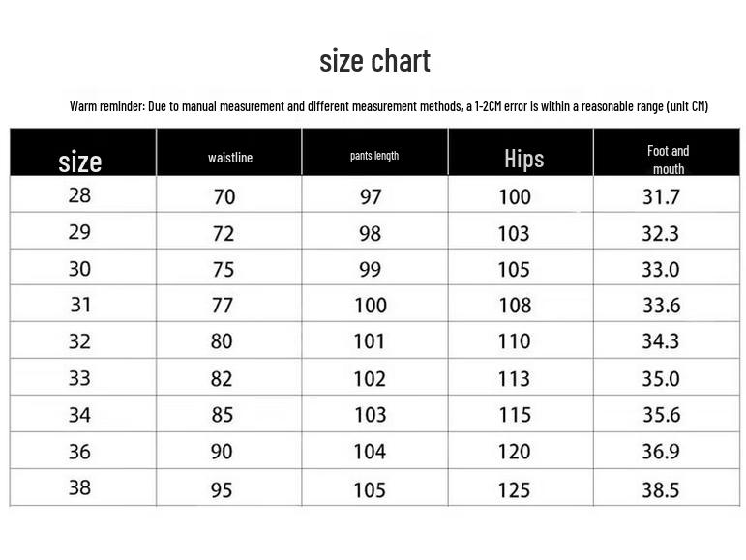Select foot and mouth value 34.3
Screen dimensions: 746x560
(x=661, y=341)
